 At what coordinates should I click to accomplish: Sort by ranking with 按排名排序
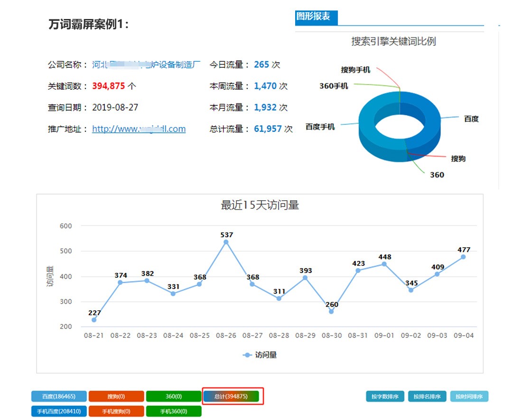pyautogui.click(x=427, y=396)
